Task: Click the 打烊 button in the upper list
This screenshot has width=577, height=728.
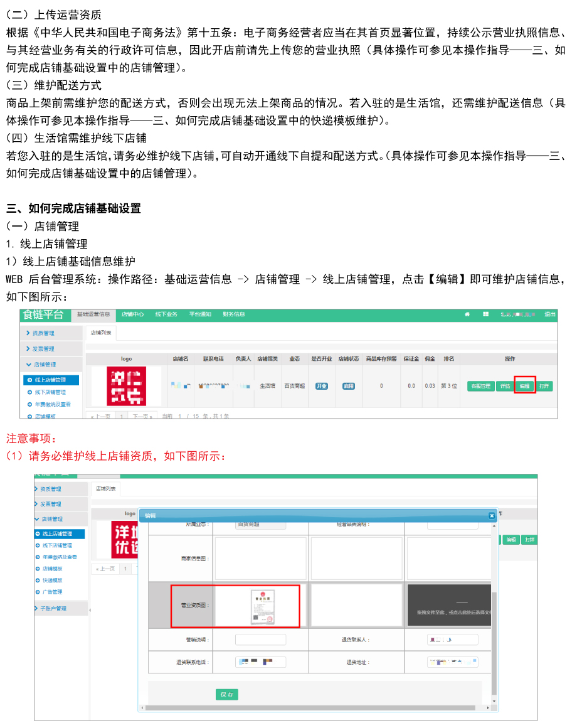Action: pos(544,386)
